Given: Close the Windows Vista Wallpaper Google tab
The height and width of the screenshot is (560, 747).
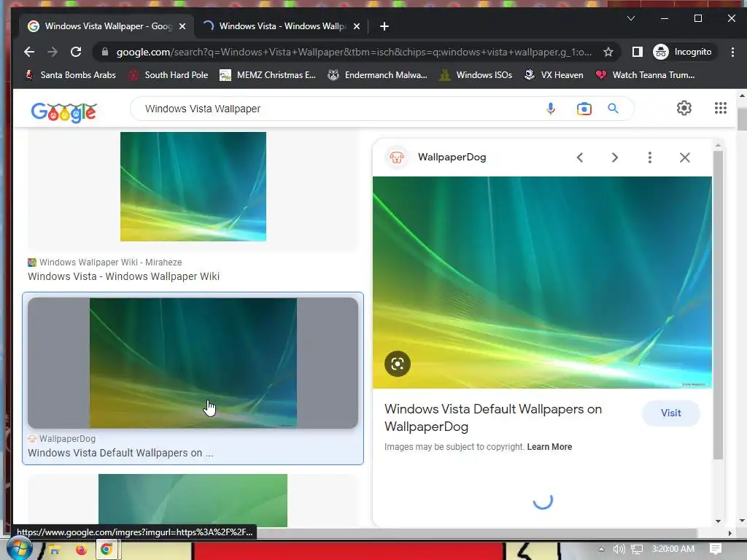Looking at the screenshot, I should click(182, 26).
